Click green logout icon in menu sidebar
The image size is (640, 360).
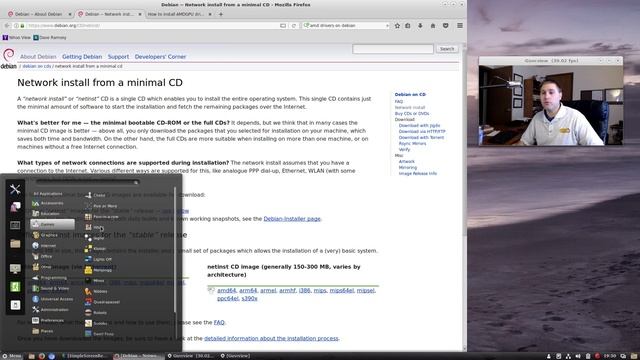point(15,287)
